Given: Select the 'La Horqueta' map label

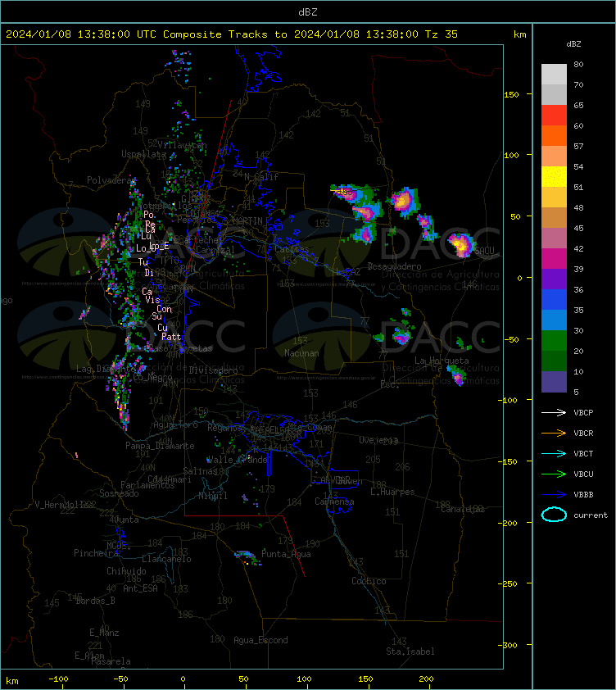Looking at the screenshot, I should click(442, 361).
